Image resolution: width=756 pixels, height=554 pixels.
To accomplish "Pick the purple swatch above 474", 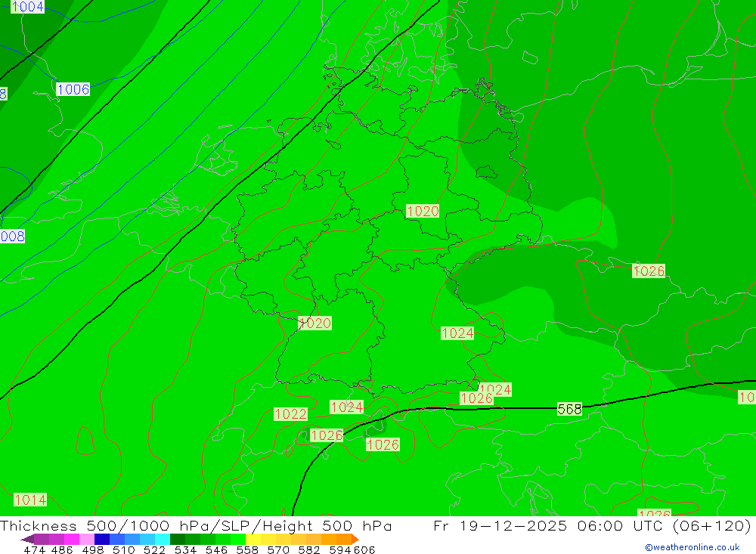I will coord(42,539).
